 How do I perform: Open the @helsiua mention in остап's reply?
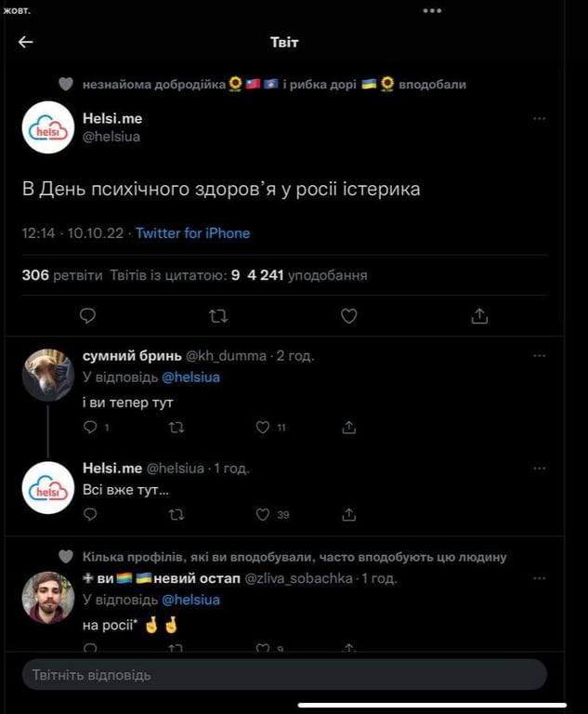tap(191, 600)
